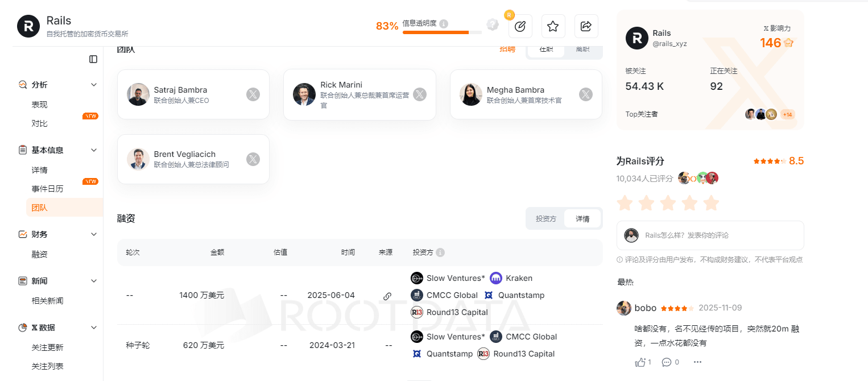The height and width of the screenshot is (381, 868).
Task: Open 融资 in the sidebar
Action: (40, 254)
